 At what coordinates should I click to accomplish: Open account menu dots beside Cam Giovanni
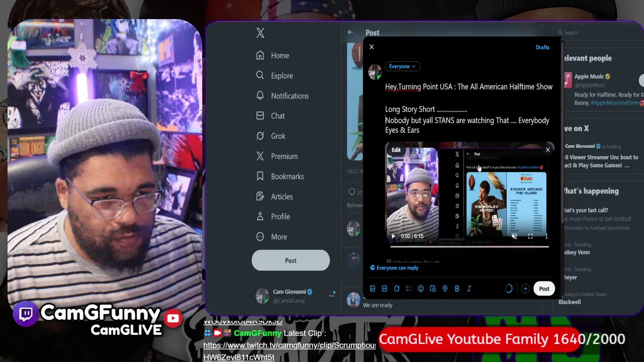click(332, 296)
